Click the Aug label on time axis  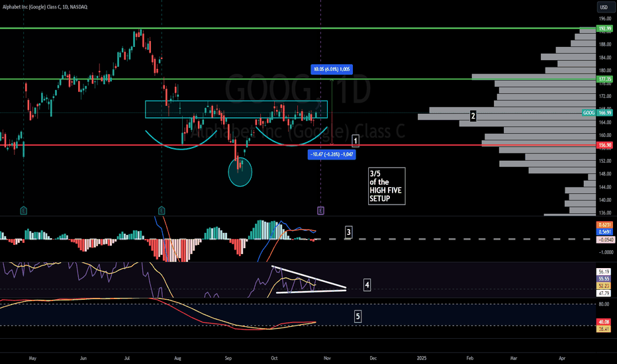177,358
